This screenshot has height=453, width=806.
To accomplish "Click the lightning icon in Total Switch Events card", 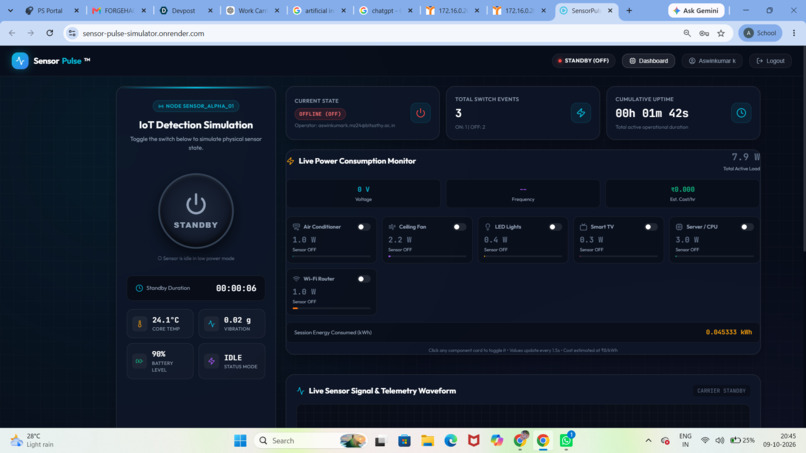I will pyautogui.click(x=581, y=113).
